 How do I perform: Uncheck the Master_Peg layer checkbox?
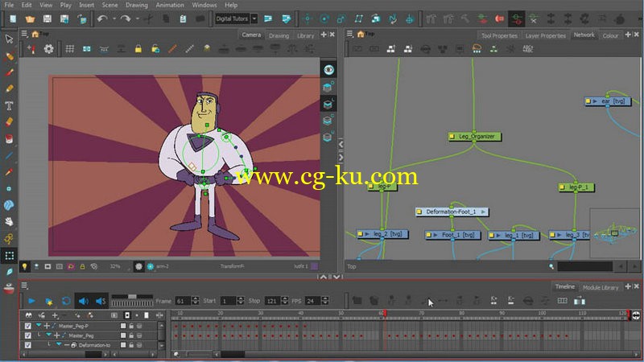[x=28, y=335]
